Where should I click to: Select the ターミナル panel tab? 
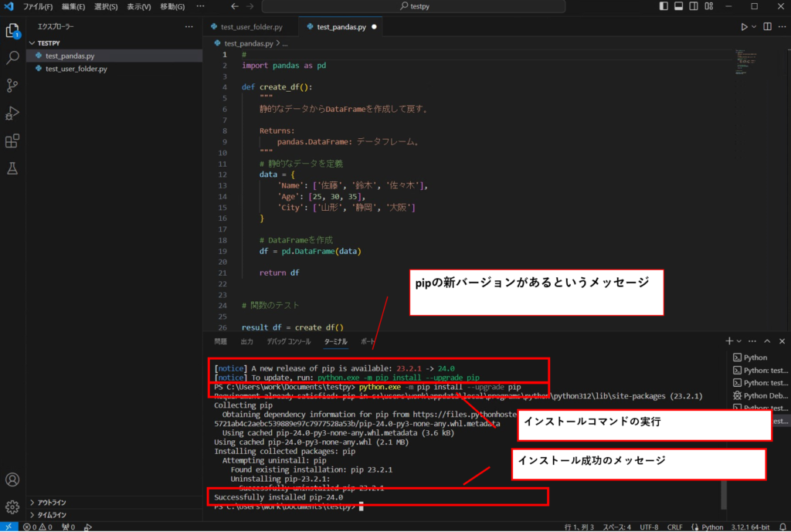pyautogui.click(x=335, y=341)
